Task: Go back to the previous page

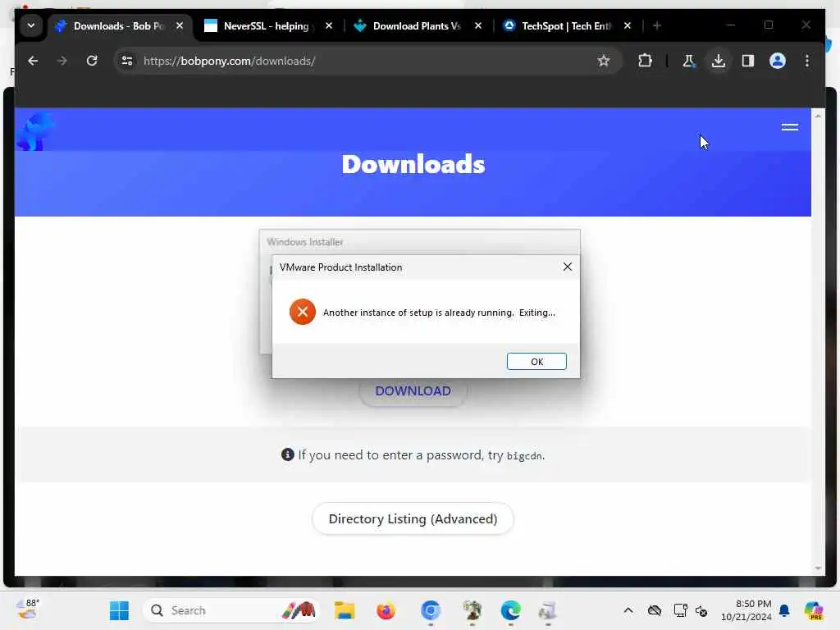Action: (x=33, y=61)
